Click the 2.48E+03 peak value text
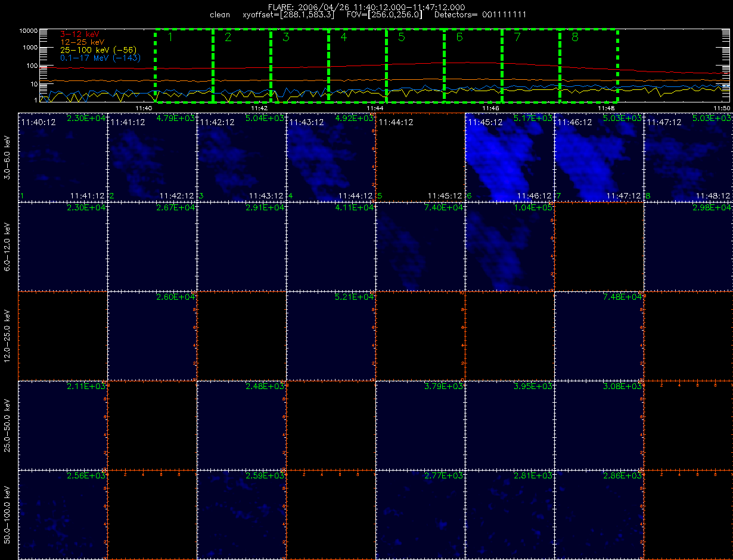 pyautogui.click(x=265, y=387)
